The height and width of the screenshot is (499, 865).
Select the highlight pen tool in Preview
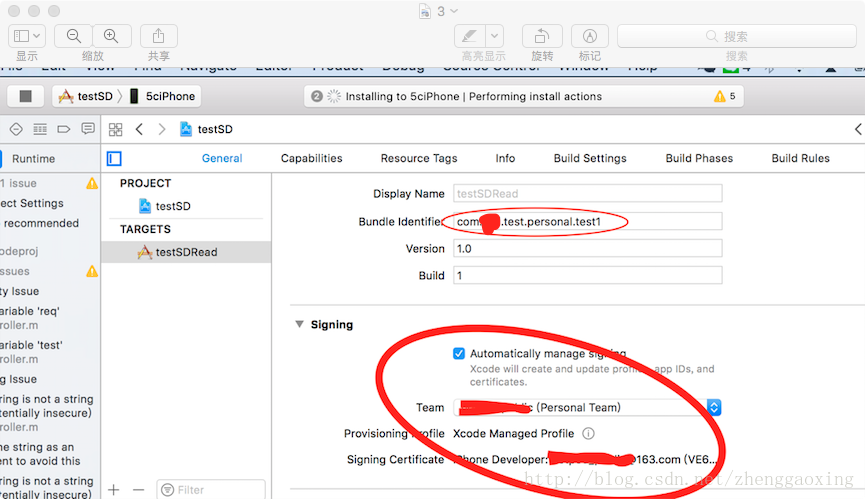(469, 36)
